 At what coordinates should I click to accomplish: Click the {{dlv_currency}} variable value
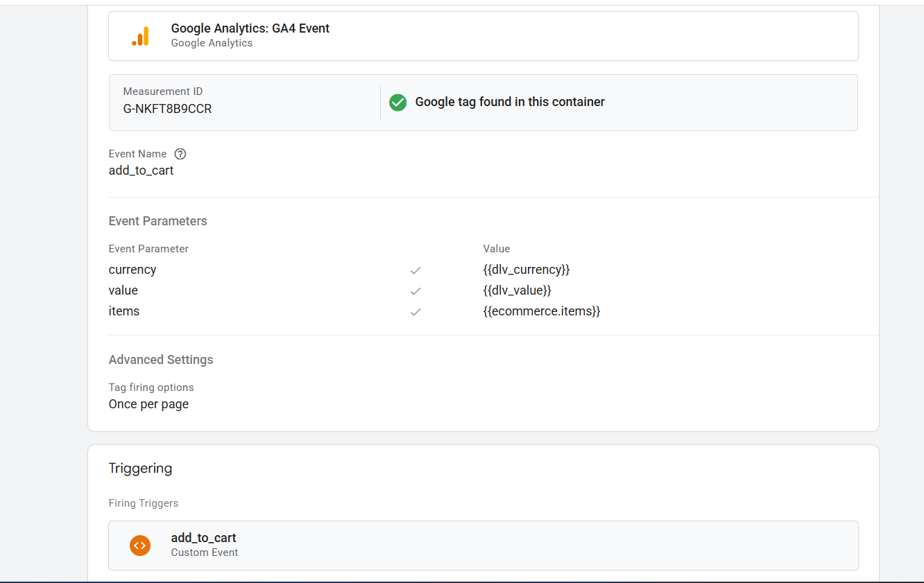pos(526,270)
